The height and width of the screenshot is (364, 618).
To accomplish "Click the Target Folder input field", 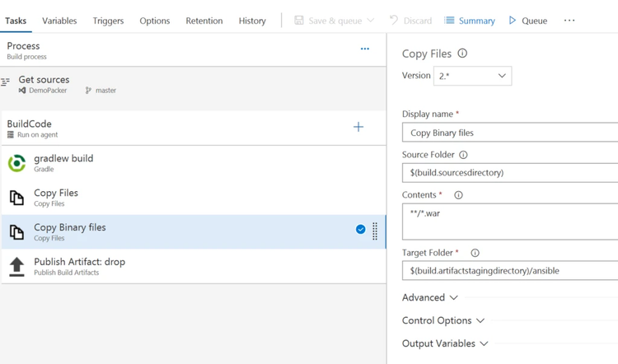I will (510, 271).
